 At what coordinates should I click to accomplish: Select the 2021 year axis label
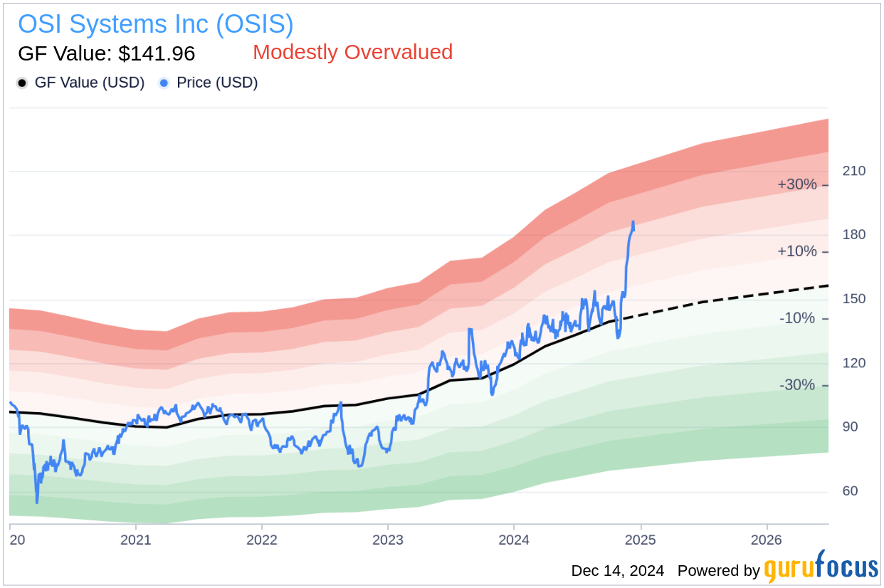click(x=137, y=541)
